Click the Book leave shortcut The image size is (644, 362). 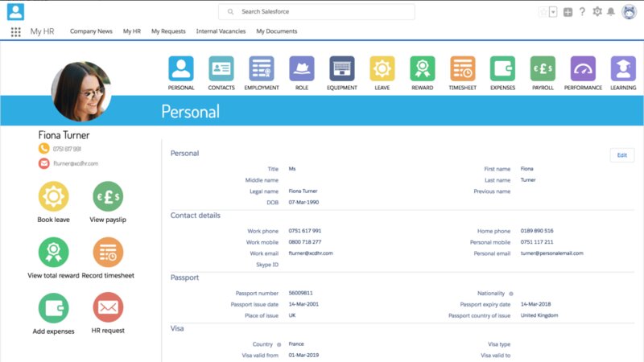point(54,197)
